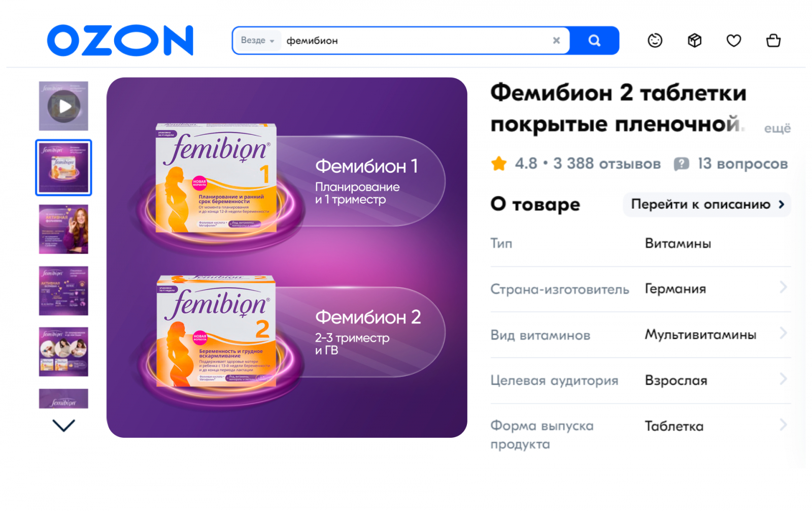812x511 pixels.
Task: Clear the search field with the X
Action: tap(556, 40)
